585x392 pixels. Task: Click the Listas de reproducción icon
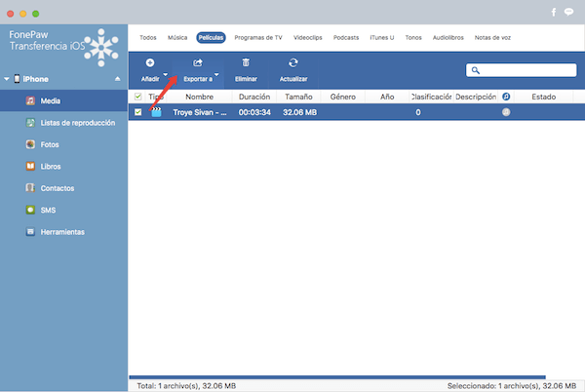click(x=30, y=123)
